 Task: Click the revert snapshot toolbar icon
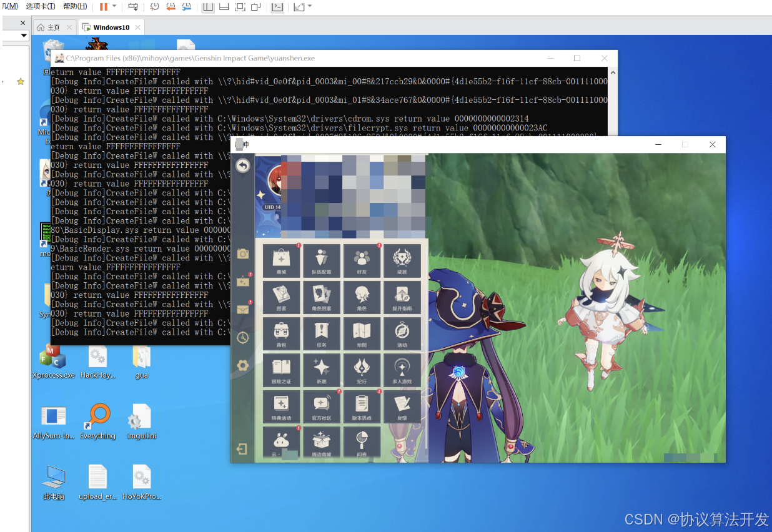171,7
